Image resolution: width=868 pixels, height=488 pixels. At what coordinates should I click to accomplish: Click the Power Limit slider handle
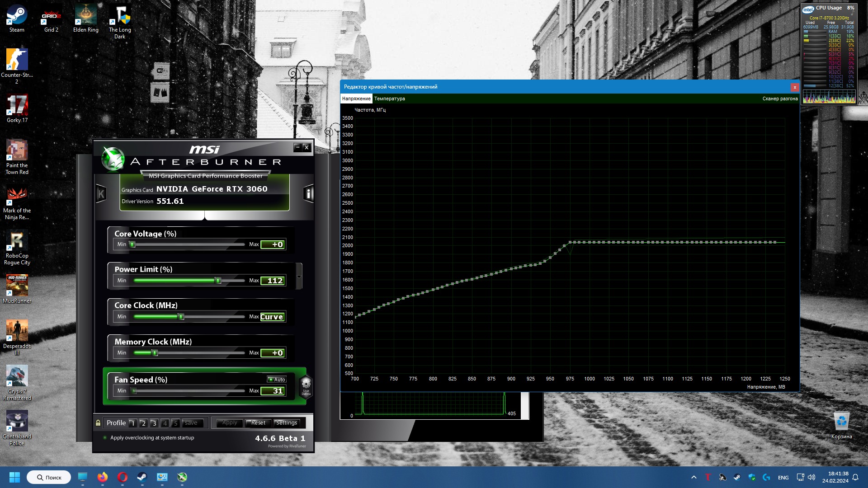(218, 281)
